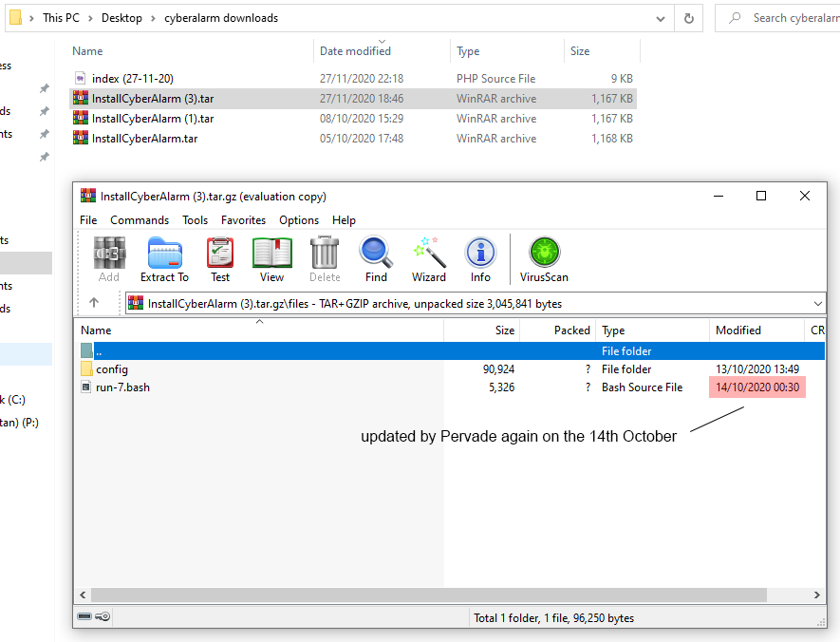Expand the WinRAR archive path dropdown
The image size is (840, 642).
(x=818, y=304)
